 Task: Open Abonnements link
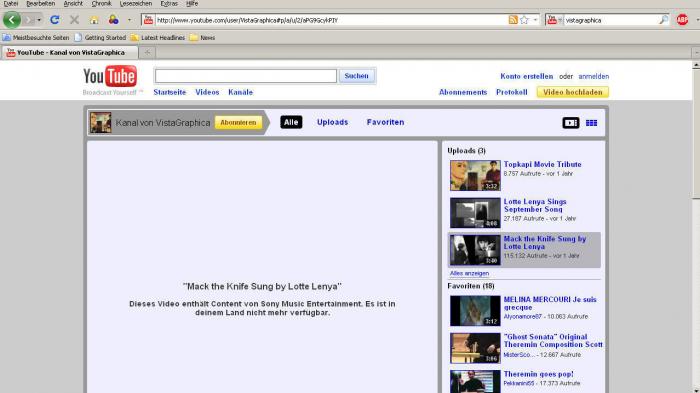tap(463, 92)
